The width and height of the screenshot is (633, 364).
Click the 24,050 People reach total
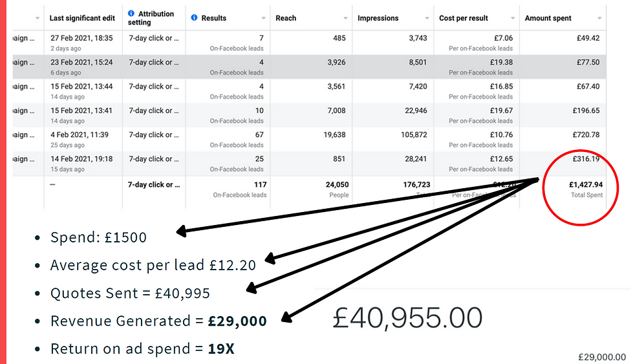click(x=337, y=189)
